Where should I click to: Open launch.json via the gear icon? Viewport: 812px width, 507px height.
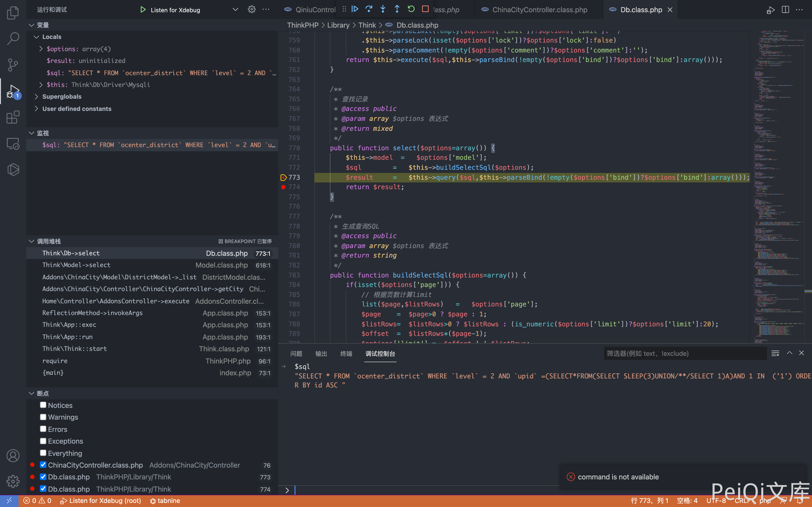tap(252, 9)
